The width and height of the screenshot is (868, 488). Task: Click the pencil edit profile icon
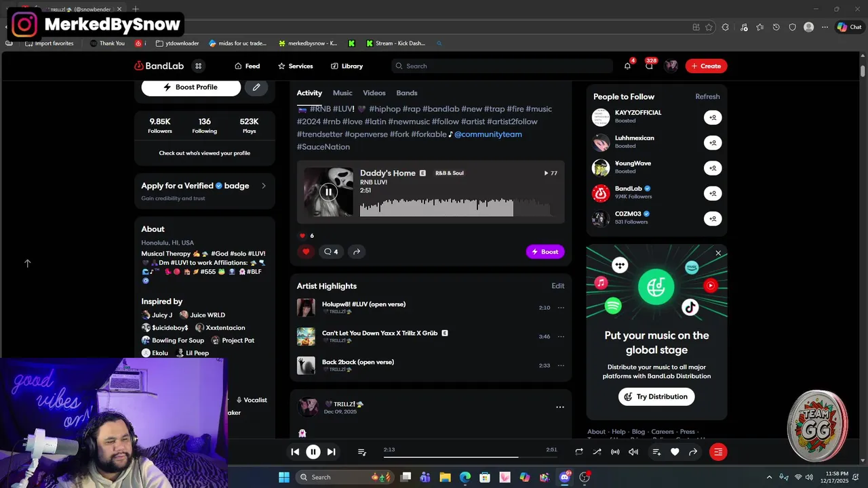[256, 87]
